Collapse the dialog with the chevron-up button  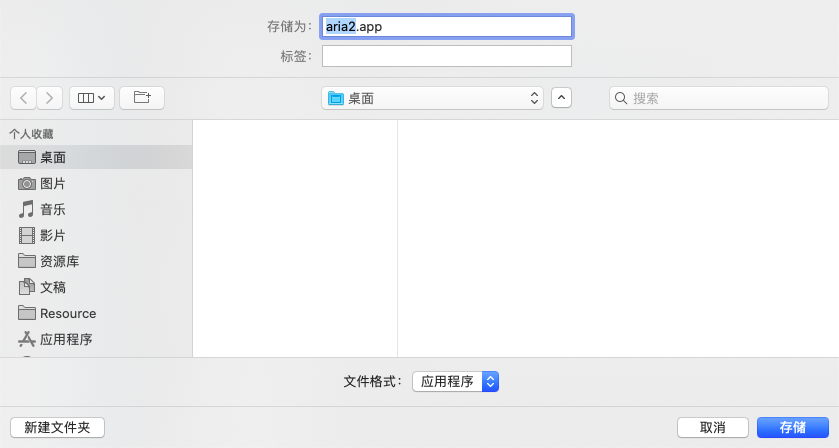(561, 98)
